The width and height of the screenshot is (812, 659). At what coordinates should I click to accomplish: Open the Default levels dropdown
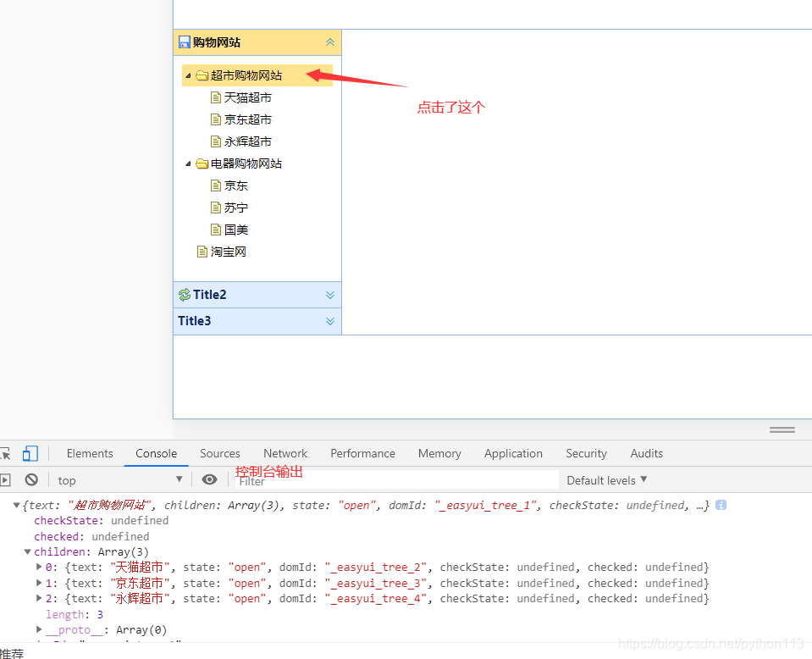click(x=607, y=480)
